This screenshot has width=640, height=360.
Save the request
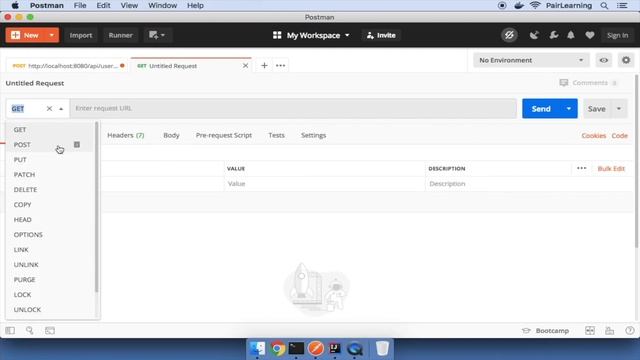(x=596, y=109)
